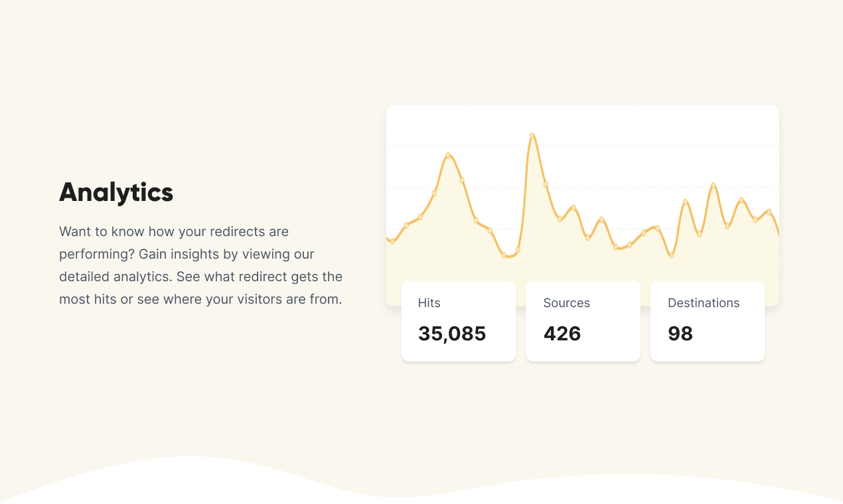Image resolution: width=843 pixels, height=504 pixels.
Task: Click the text line beginning "detailed analytics"
Action: (200, 277)
